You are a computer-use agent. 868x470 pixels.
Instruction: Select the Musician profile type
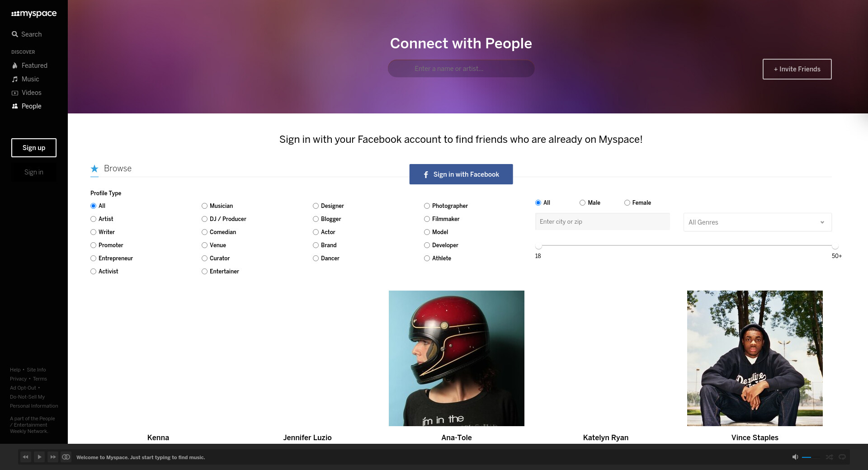tap(205, 206)
